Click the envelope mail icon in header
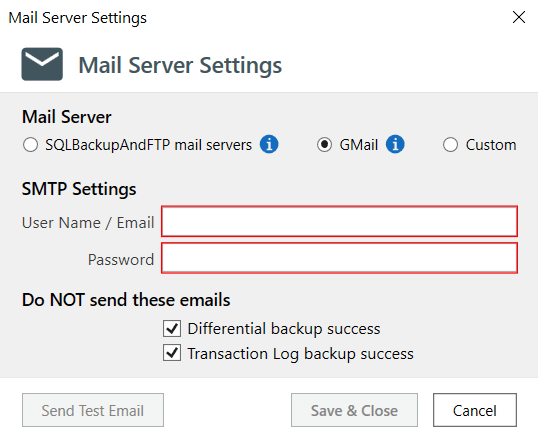Viewport: 538px width, 440px height. pyautogui.click(x=42, y=64)
